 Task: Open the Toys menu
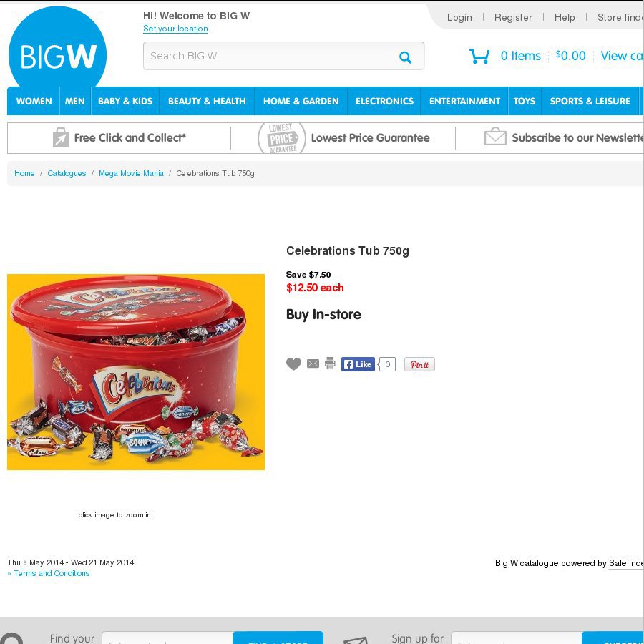click(525, 101)
